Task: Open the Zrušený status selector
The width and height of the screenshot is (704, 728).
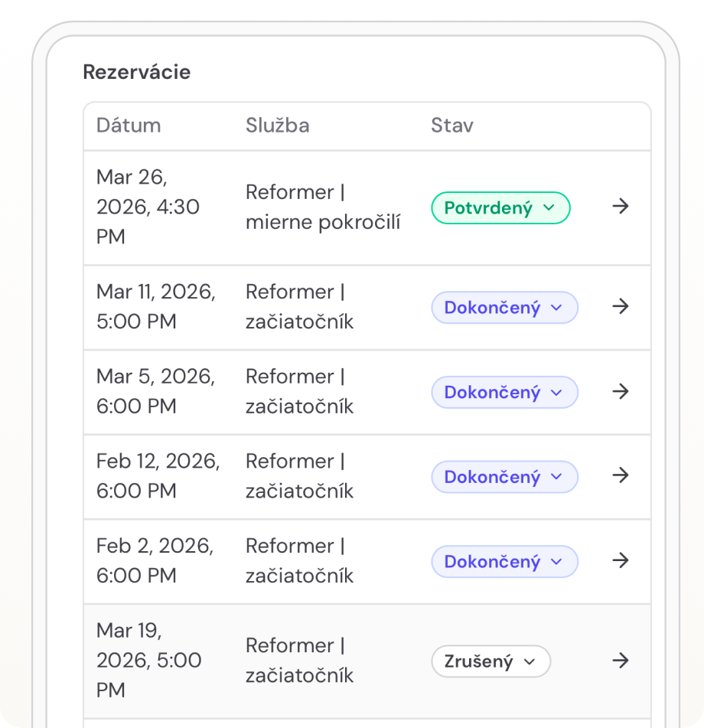Action: (x=491, y=661)
